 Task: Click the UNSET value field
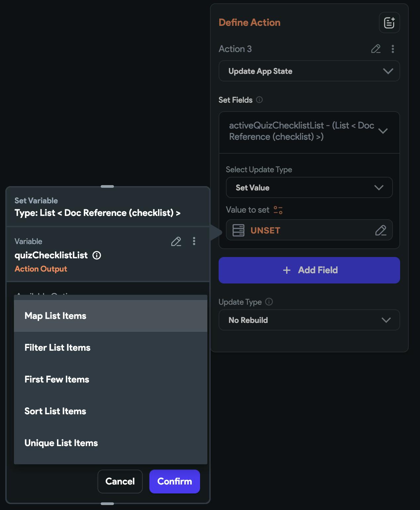[x=305, y=230]
